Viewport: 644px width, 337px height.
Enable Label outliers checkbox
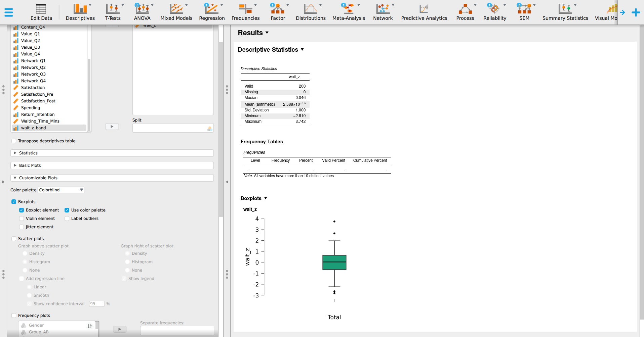67,219
